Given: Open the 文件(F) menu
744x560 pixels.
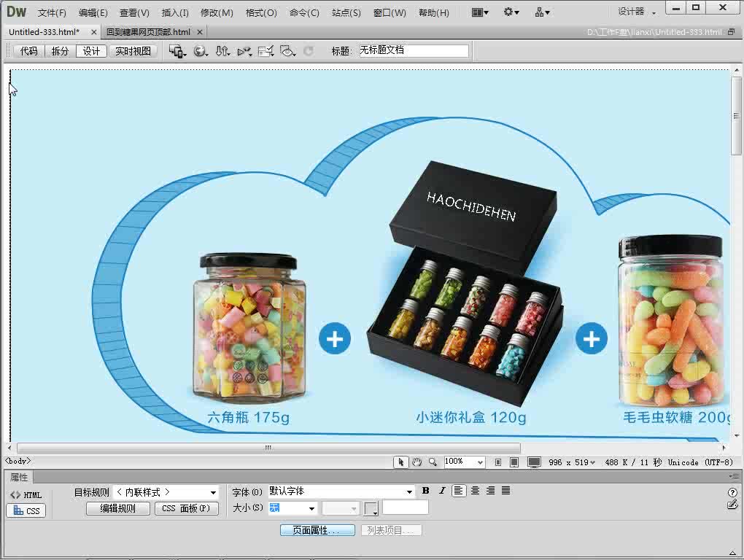Looking at the screenshot, I should click(x=52, y=13).
